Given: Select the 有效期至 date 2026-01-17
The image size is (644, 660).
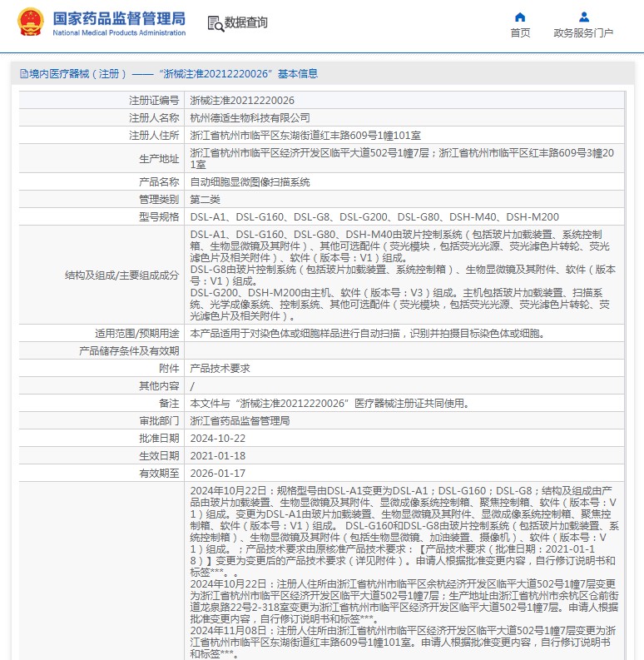Looking at the screenshot, I should coord(218,474).
